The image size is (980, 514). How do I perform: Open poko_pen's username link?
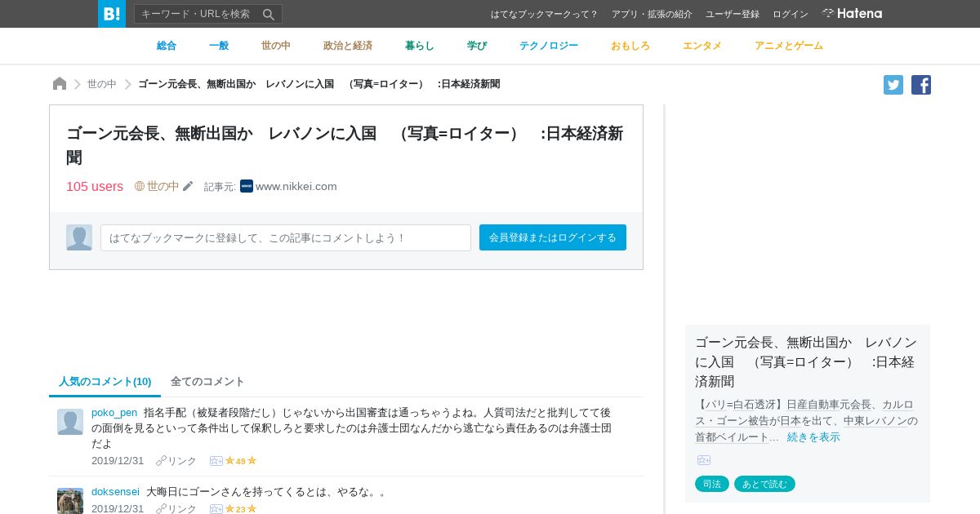(114, 413)
